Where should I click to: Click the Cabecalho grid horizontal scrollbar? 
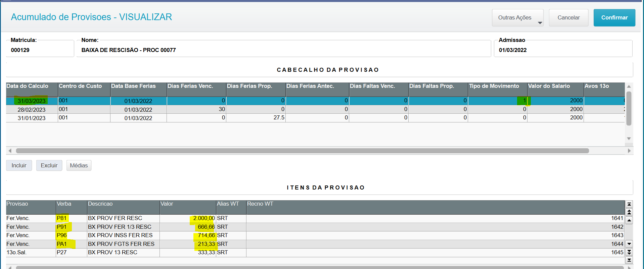(302, 151)
